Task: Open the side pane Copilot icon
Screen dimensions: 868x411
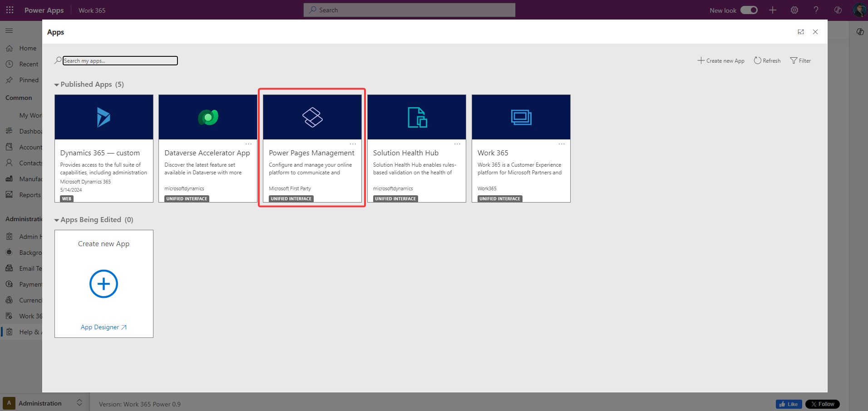Action: pos(860,32)
